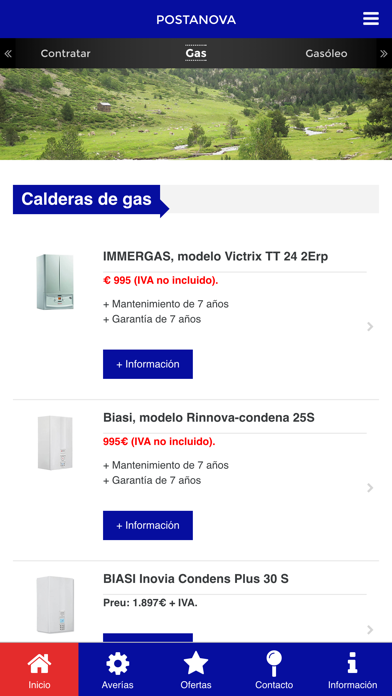Slide tabs right with double-arrow icon
Image resolution: width=392 pixels, height=696 pixels.
coord(384,53)
